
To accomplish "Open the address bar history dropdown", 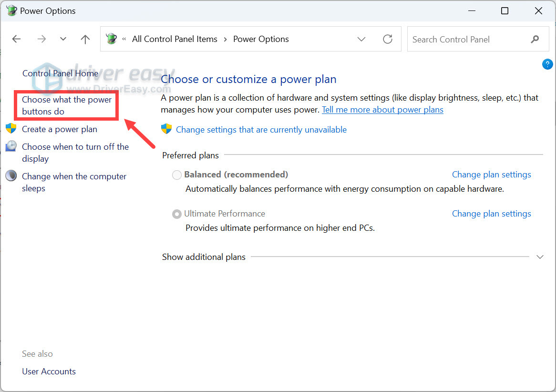I will click(361, 39).
